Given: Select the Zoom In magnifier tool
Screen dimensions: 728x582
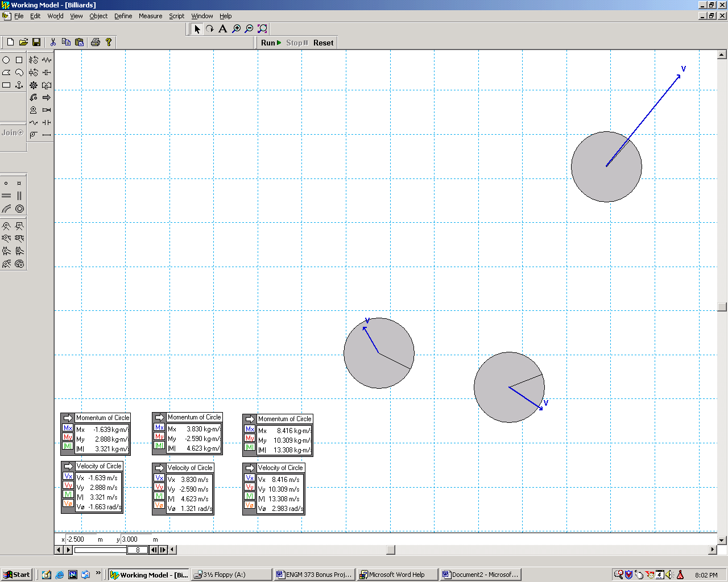Looking at the screenshot, I should click(236, 29).
